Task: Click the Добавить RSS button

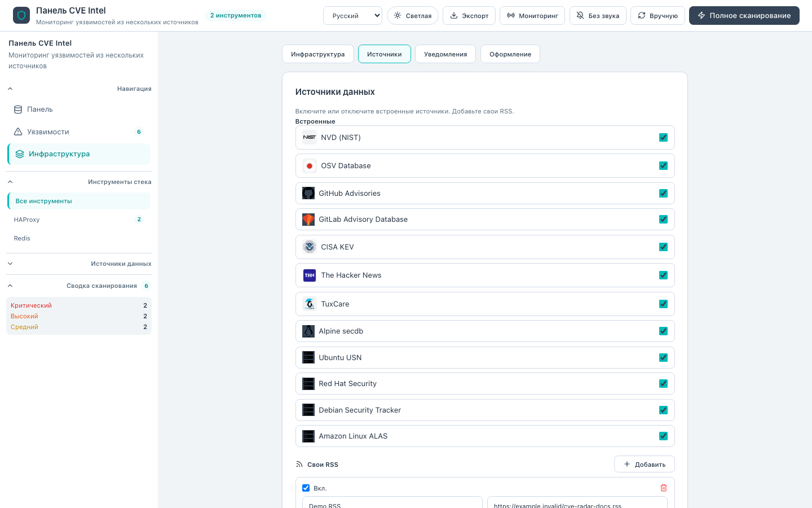Action: pos(645,464)
